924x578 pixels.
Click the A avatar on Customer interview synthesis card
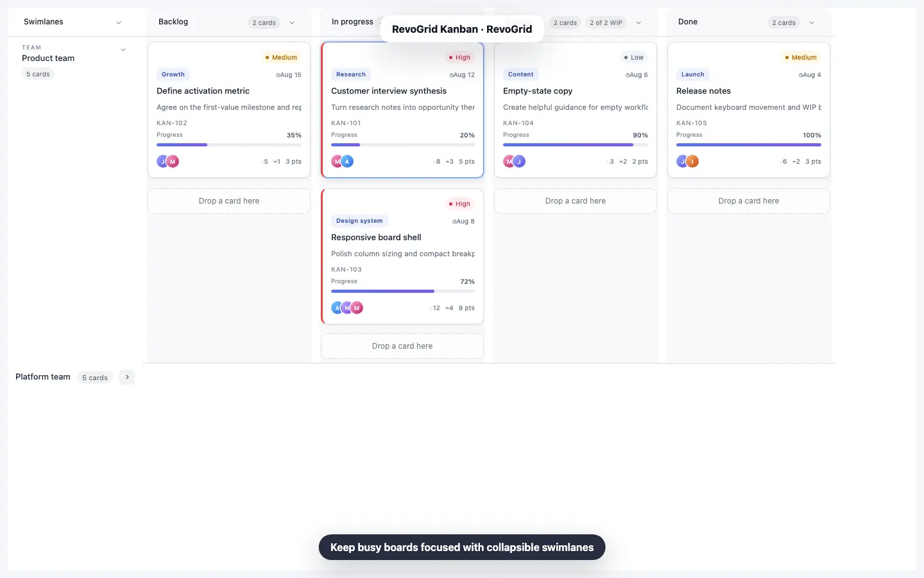[x=347, y=162]
